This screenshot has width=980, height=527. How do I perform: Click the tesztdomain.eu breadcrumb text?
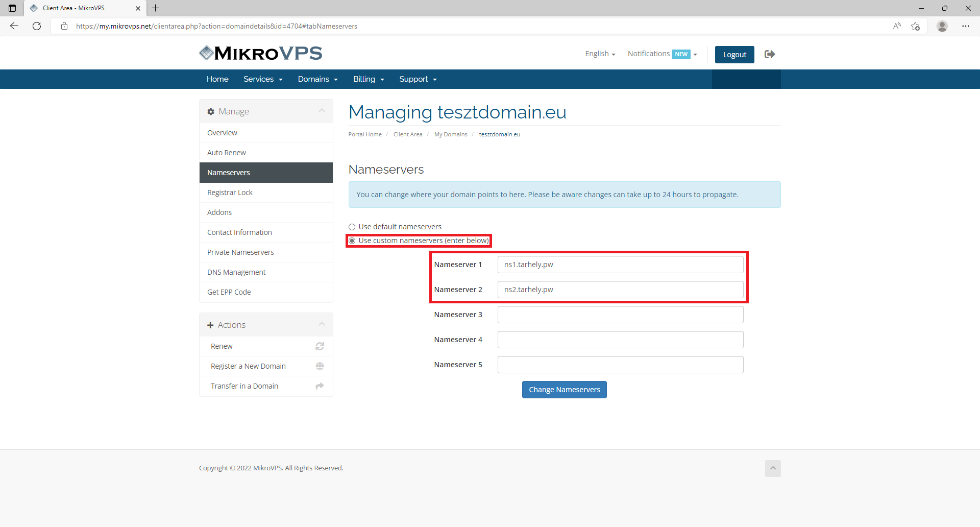click(500, 134)
